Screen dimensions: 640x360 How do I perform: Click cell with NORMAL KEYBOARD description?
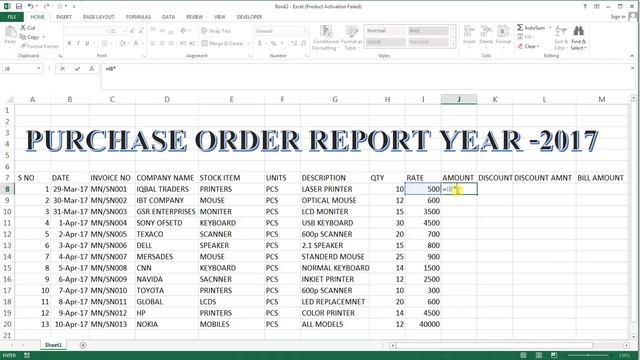click(335, 268)
